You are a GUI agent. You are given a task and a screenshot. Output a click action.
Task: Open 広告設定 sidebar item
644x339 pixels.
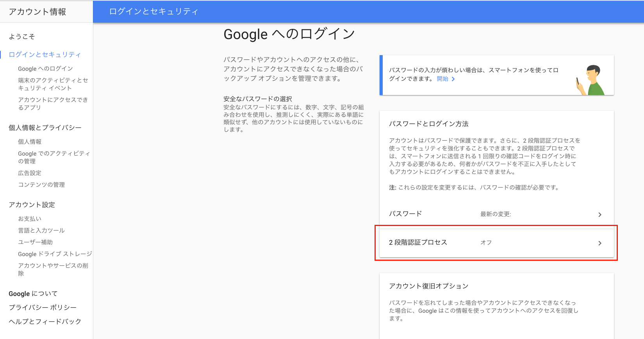click(x=30, y=173)
